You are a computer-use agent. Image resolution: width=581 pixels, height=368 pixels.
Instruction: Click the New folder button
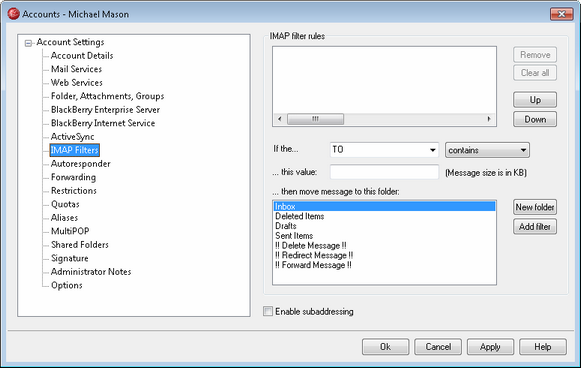535,207
